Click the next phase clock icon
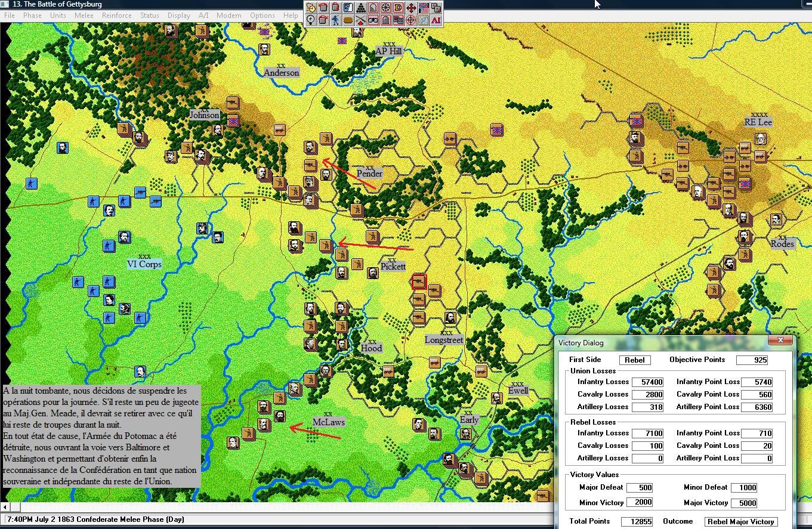Viewport: 812px width, 529px height. pos(311,8)
